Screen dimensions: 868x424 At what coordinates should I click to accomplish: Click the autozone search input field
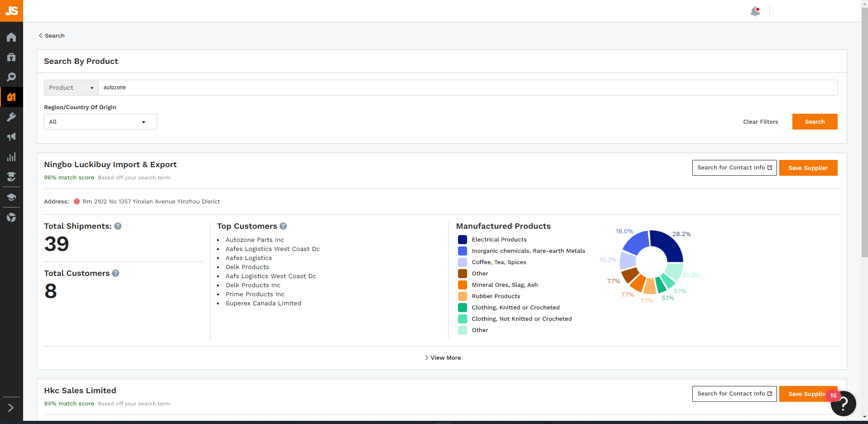467,88
